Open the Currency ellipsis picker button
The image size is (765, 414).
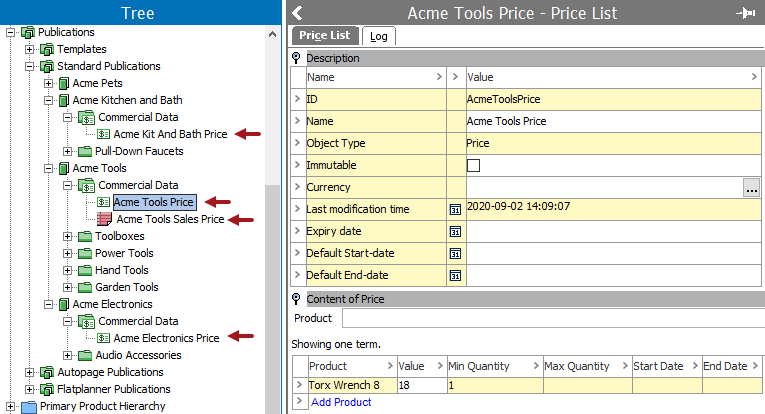(752, 188)
